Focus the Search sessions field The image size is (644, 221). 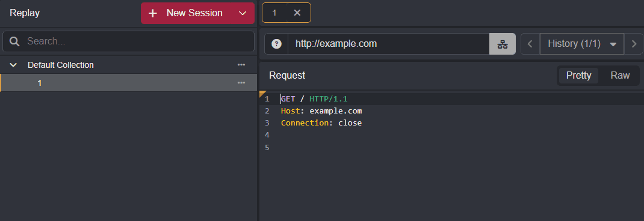point(129,41)
